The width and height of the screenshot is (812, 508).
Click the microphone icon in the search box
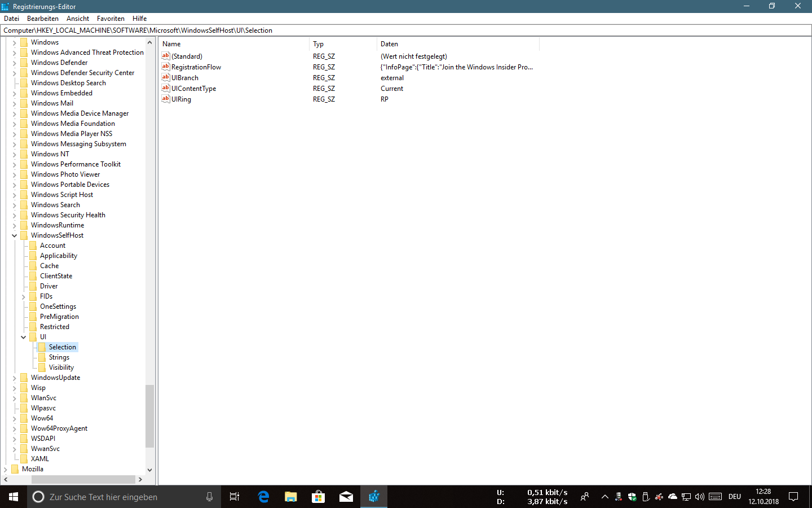tap(209, 497)
